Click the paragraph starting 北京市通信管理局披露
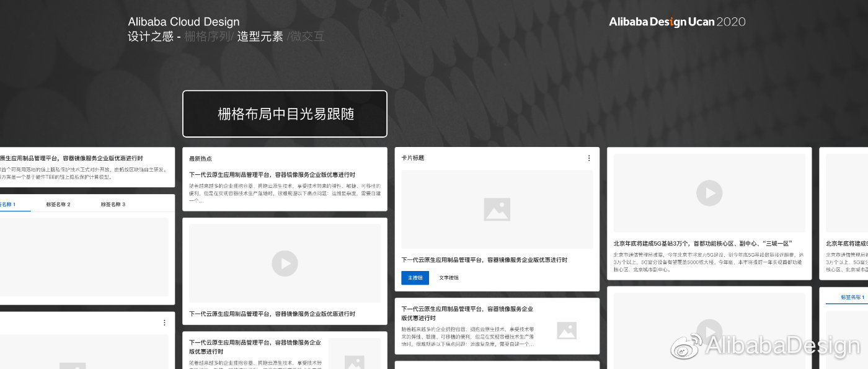The image size is (868, 369). pyautogui.click(x=709, y=262)
